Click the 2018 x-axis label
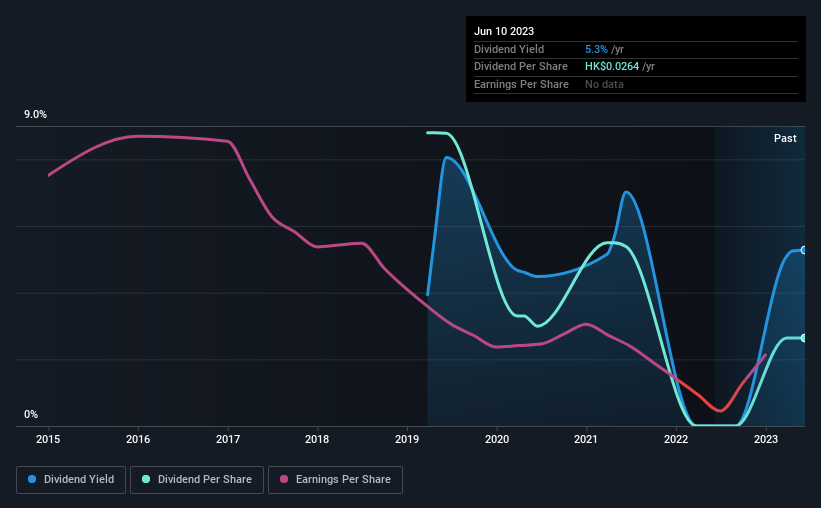 [317, 439]
